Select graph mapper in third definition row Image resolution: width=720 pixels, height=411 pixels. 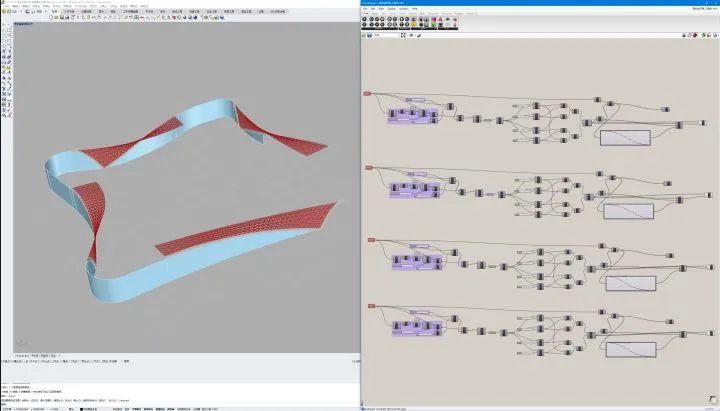(631, 283)
